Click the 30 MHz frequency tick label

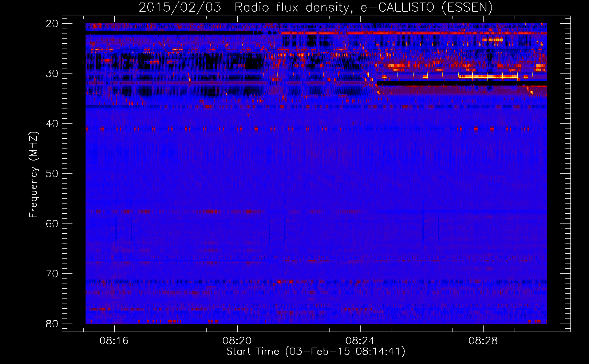52,74
